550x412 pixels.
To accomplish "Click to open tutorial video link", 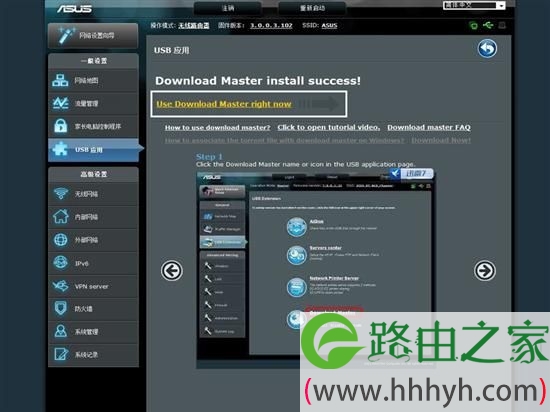I will coord(329,128).
